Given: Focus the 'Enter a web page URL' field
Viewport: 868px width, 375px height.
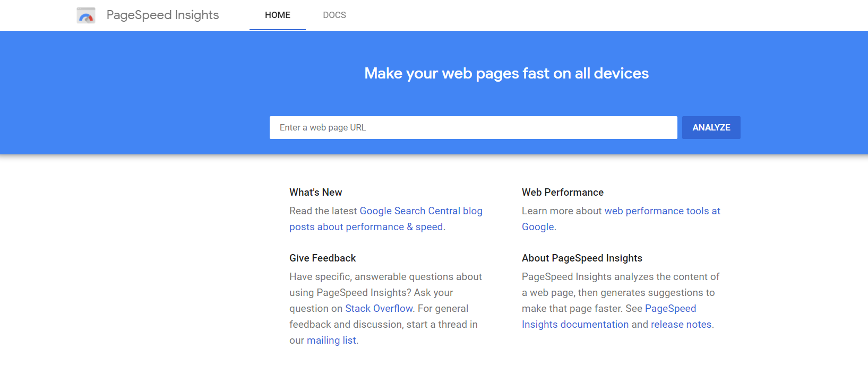Looking at the screenshot, I should (473, 127).
